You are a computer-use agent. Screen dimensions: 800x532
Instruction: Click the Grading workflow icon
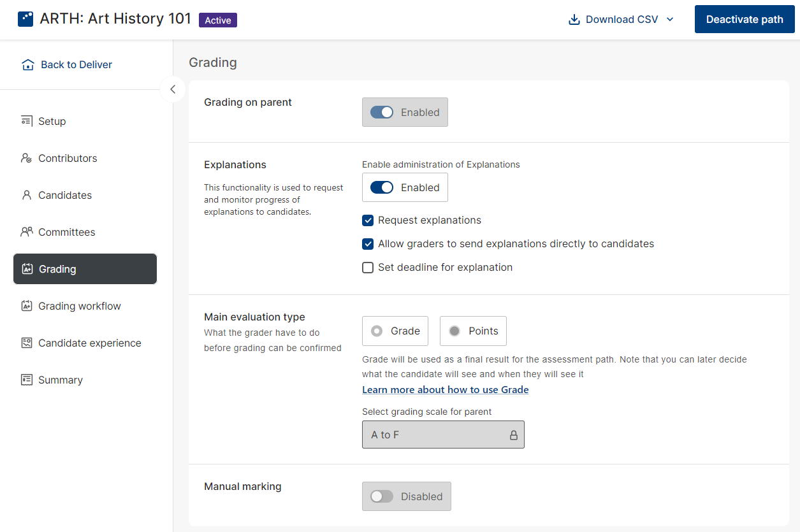26,306
